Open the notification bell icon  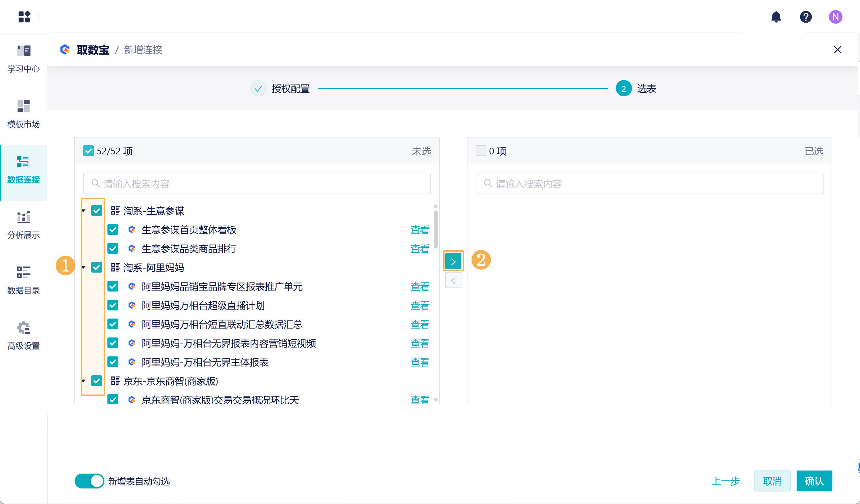point(776,17)
